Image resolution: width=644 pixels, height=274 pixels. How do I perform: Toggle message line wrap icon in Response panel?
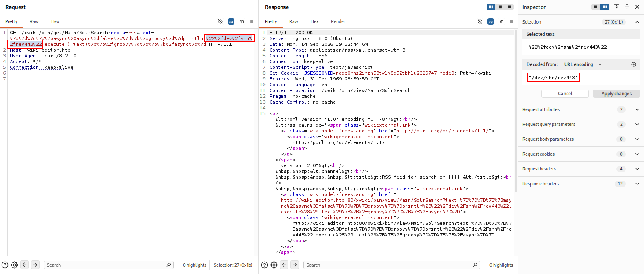click(491, 21)
